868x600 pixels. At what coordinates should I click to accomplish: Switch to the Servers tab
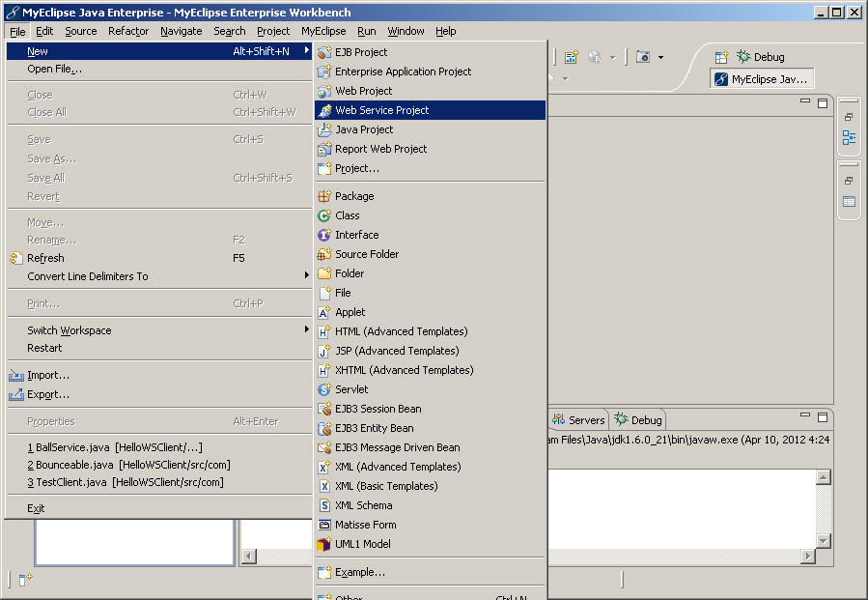[578, 420]
